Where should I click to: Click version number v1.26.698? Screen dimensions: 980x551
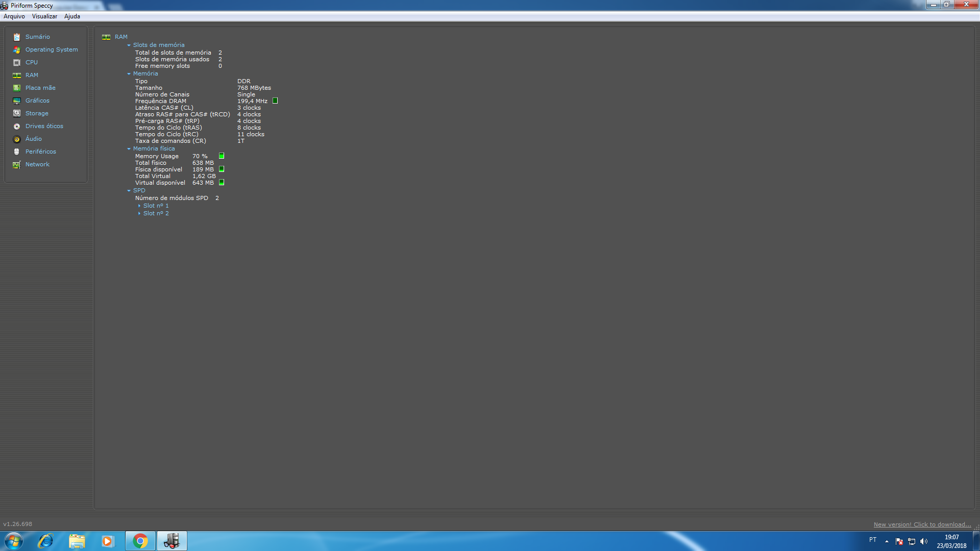pyautogui.click(x=18, y=524)
